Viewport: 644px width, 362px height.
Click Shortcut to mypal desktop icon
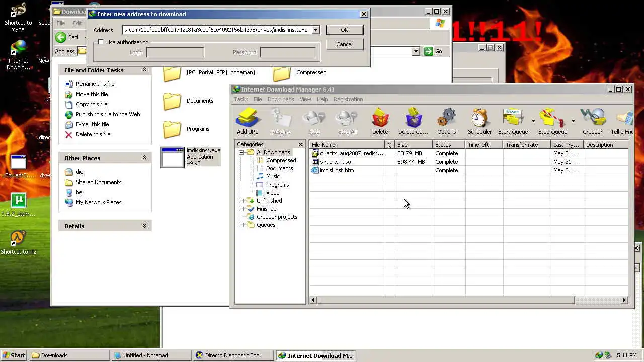18,18
